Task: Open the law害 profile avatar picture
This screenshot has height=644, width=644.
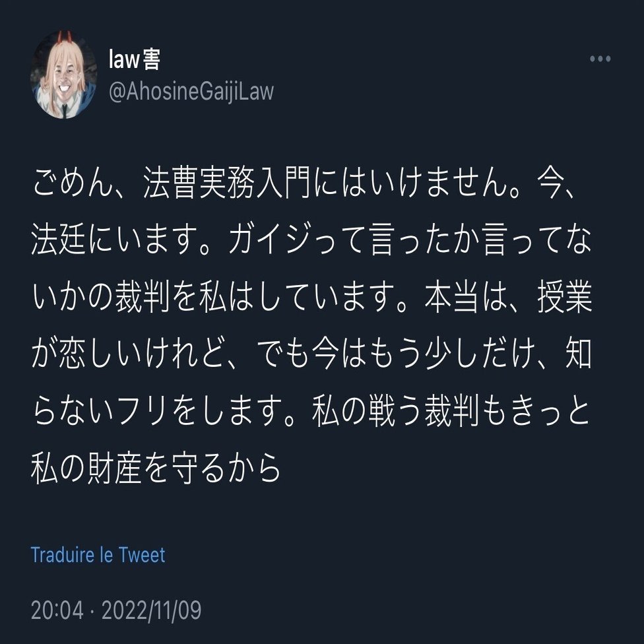Action: coord(63,75)
